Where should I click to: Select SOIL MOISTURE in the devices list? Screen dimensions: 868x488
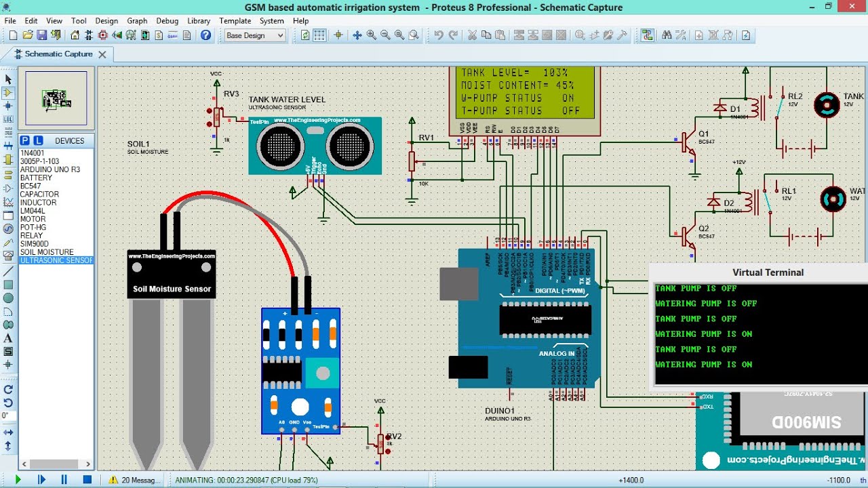pyautogui.click(x=56, y=252)
